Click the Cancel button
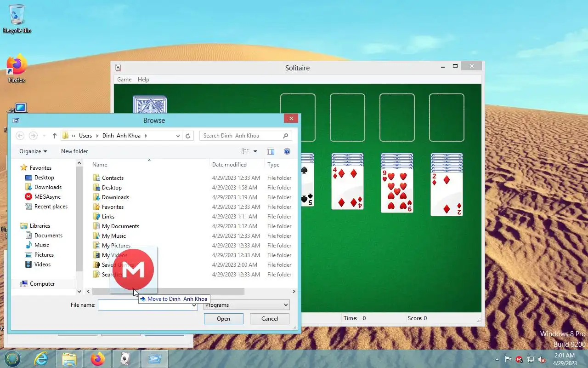Image resolution: width=588 pixels, height=368 pixels. pos(270,319)
